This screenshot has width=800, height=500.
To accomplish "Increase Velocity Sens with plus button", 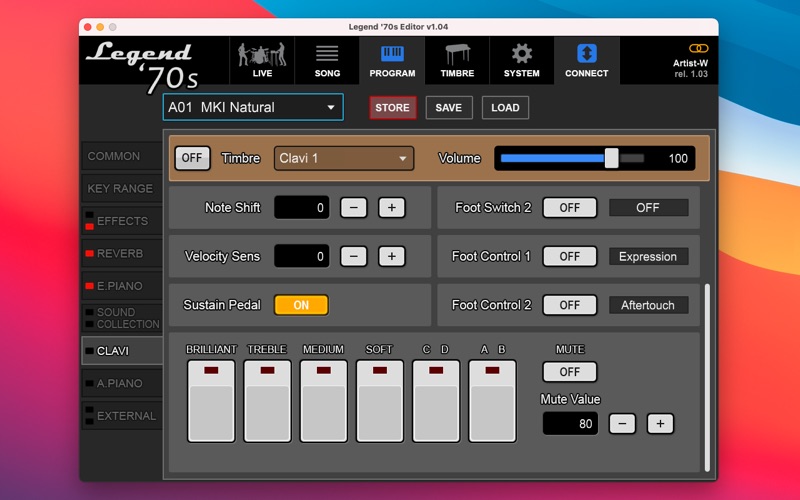I will click(392, 256).
